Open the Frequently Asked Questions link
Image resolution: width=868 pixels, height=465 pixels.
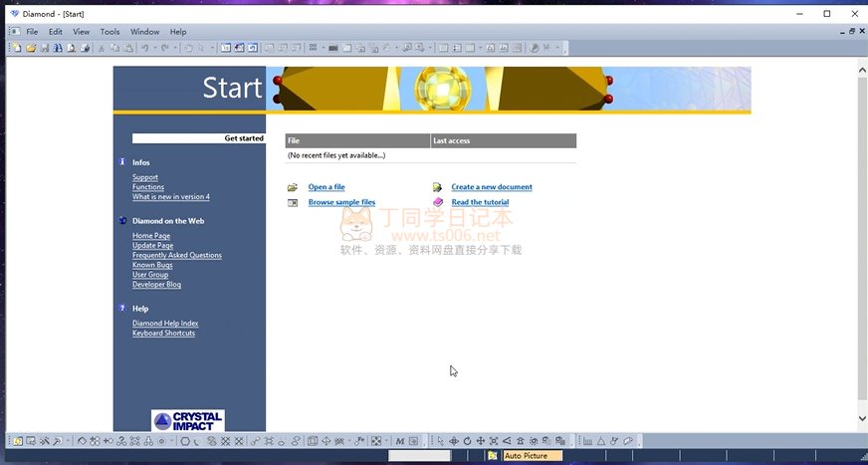pyautogui.click(x=177, y=255)
